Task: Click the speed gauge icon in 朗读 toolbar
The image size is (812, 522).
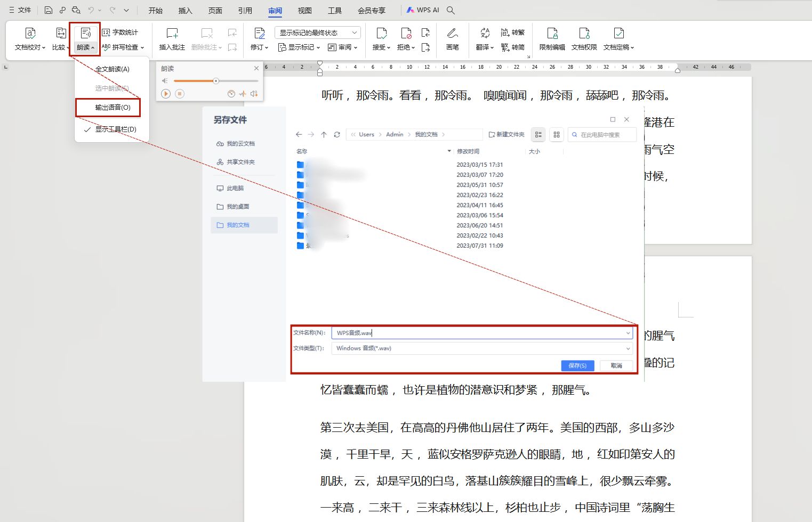Action: coord(231,94)
